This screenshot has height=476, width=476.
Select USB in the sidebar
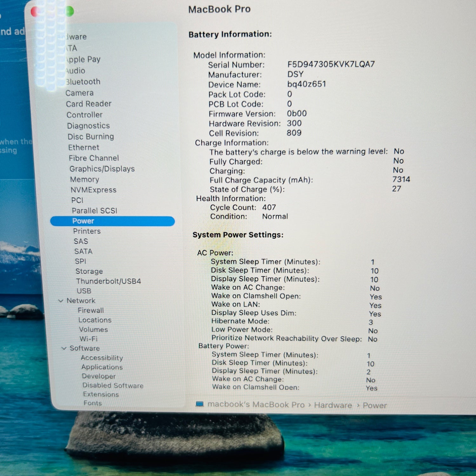click(x=84, y=291)
